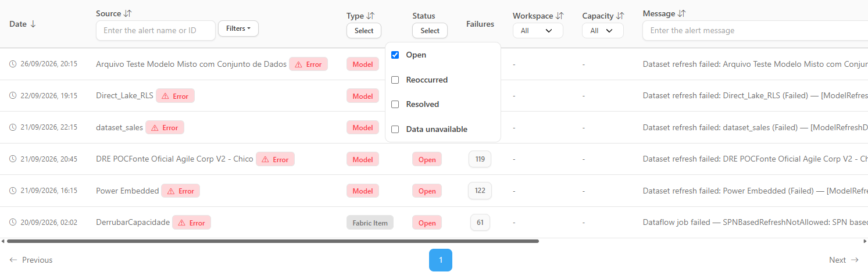The height and width of the screenshot is (272, 868).
Task: Click clock icon beside 21/09/2026, 20:45
Action: coord(13,159)
